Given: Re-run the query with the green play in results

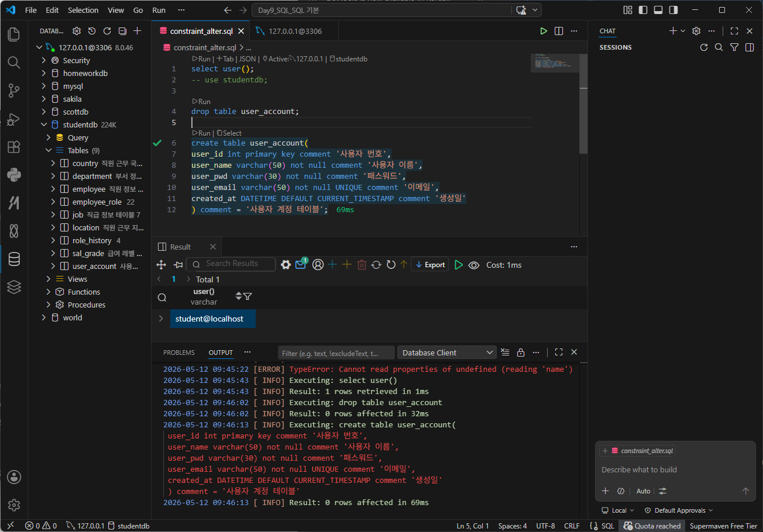Looking at the screenshot, I should pos(459,265).
